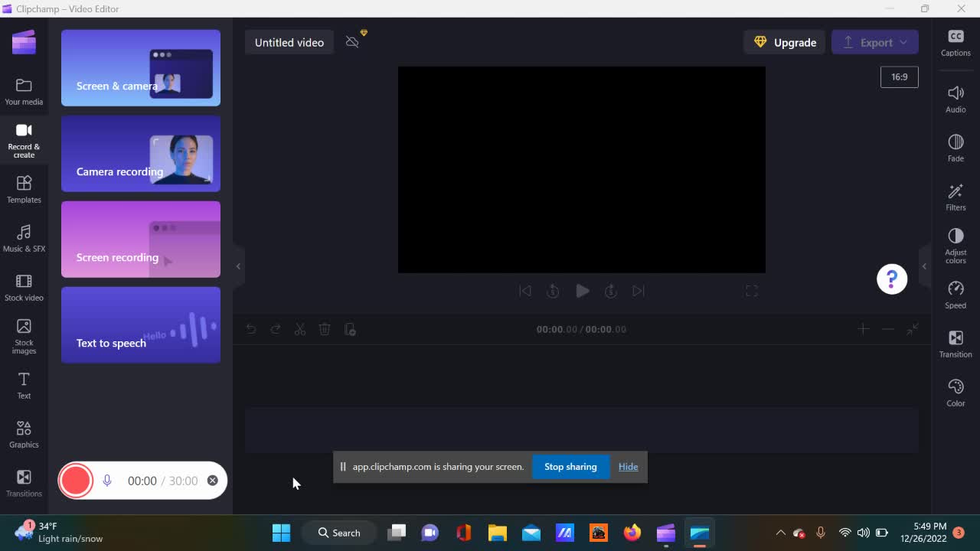Toggle the microphone in recording bar
This screenshot has height=551, width=980.
click(107, 481)
